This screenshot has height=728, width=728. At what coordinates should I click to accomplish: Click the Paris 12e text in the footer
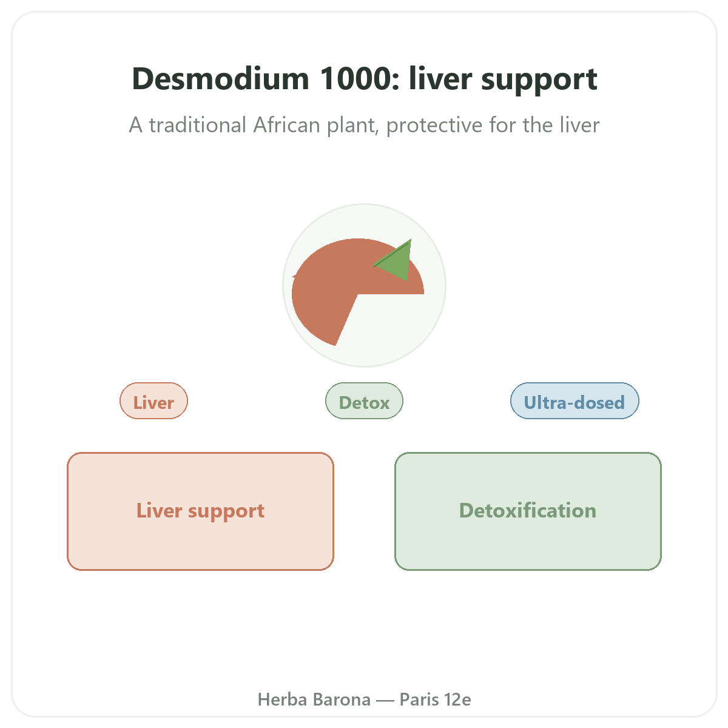coord(436,699)
